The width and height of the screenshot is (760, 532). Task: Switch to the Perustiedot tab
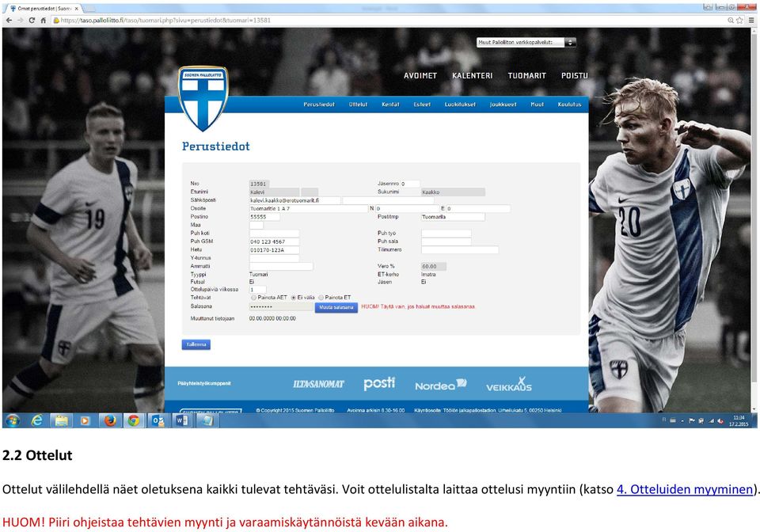click(319, 104)
